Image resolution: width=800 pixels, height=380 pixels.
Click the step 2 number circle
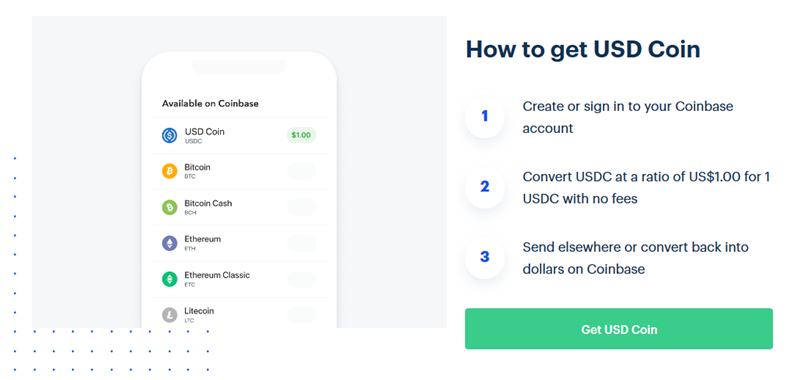point(485,187)
